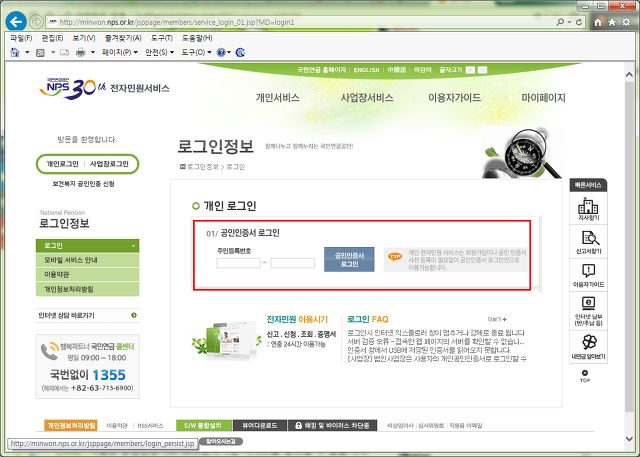Open 인터넷 납부 monitor icon

588,311
